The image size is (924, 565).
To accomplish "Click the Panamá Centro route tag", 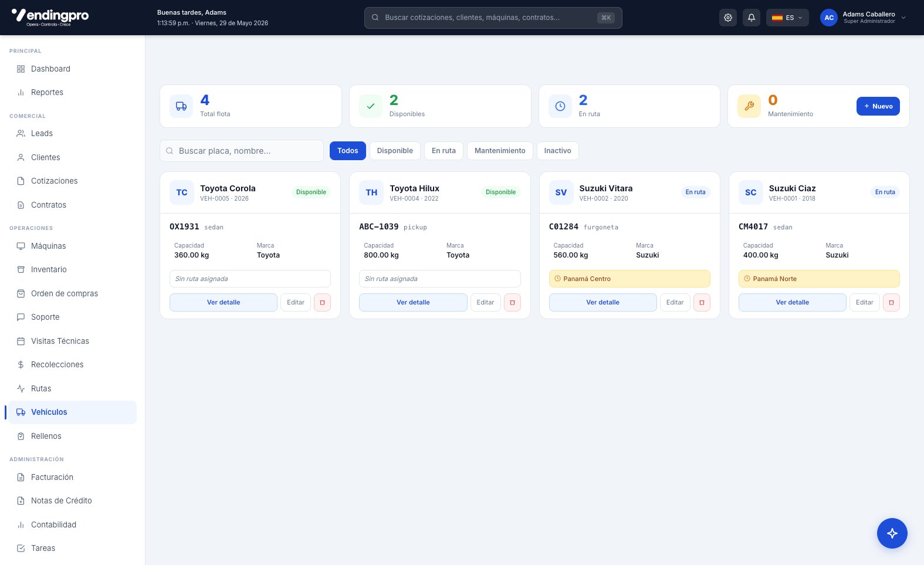I will [629, 279].
